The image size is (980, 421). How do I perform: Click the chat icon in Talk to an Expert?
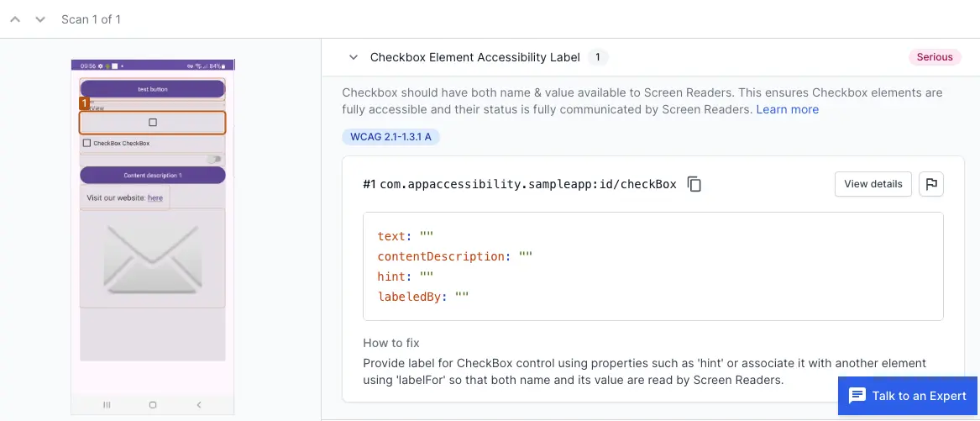click(857, 396)
